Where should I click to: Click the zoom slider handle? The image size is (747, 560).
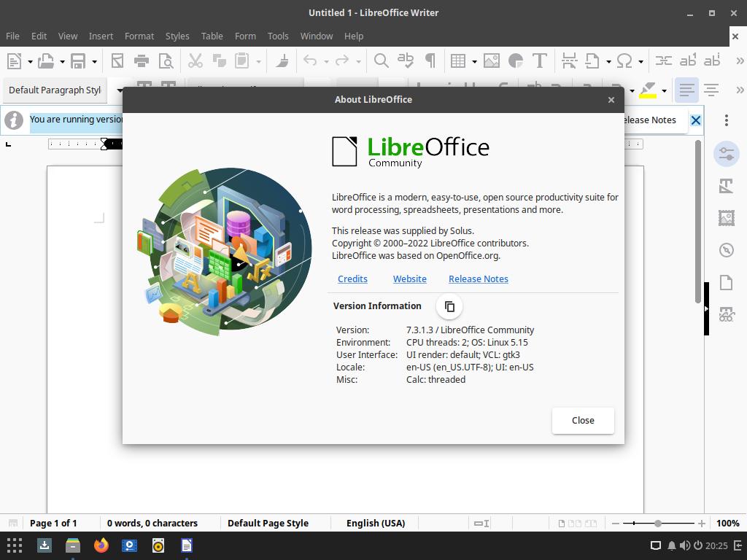click(x=658, y=524)
